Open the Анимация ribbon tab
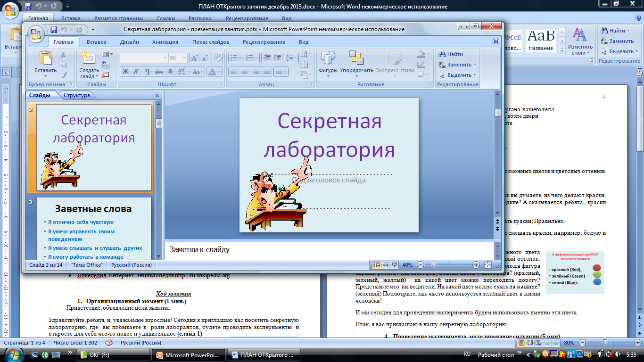 (165, 42)
